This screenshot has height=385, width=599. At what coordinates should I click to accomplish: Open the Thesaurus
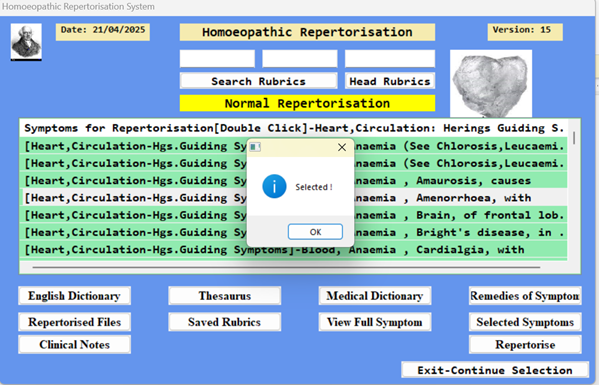[225, 296]
